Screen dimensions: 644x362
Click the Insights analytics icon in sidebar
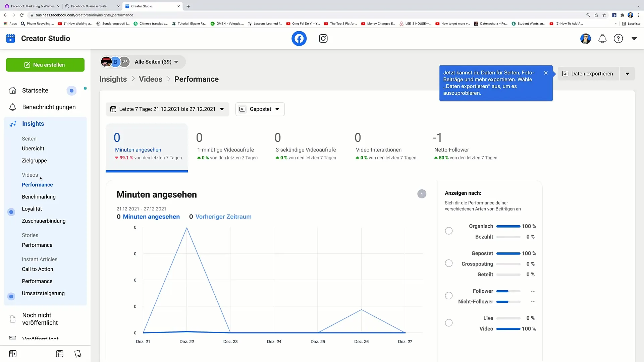(x=12, y=124)
